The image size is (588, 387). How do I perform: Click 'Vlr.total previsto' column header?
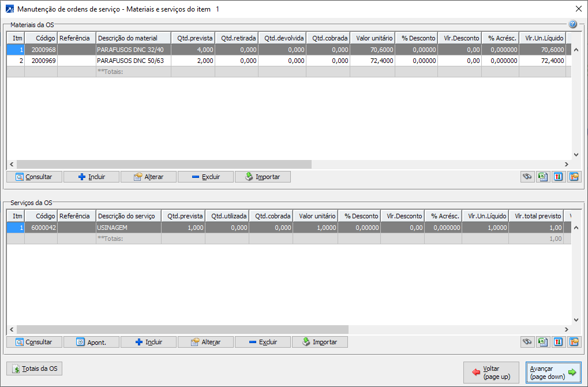(x=536, y=216)
